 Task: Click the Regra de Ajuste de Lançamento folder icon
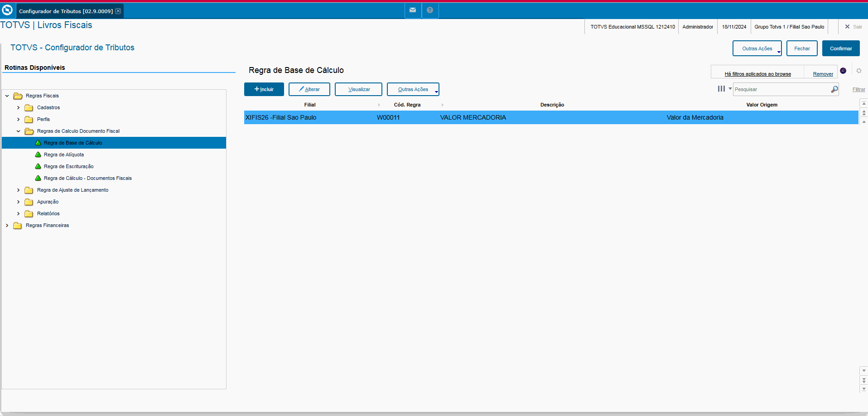point(29,190)
